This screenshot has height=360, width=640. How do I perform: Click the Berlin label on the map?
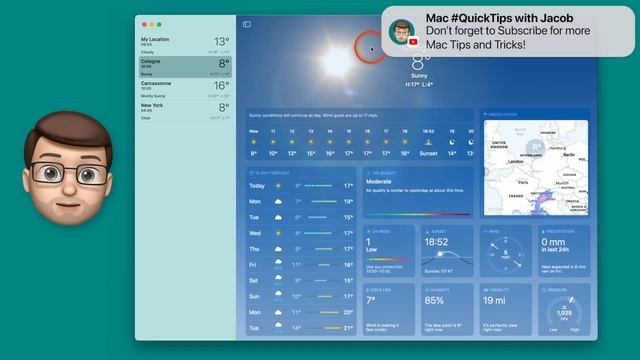[x=569, y=155]
